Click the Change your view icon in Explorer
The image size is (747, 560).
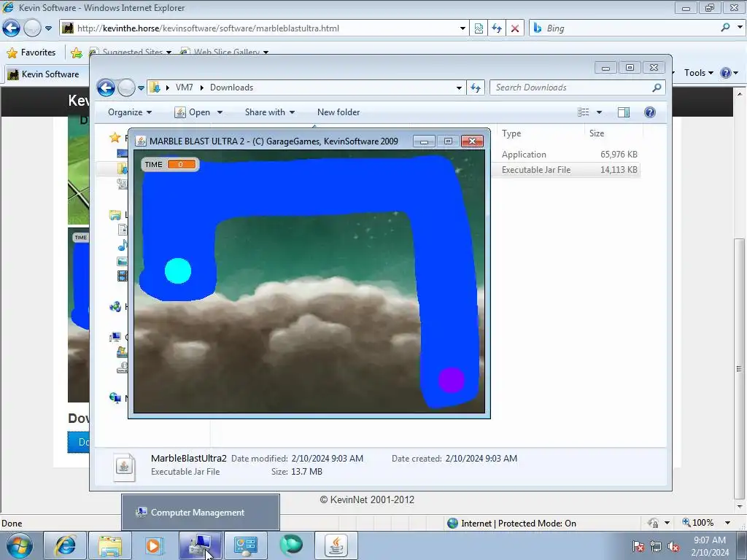click(x=583, y=112)
